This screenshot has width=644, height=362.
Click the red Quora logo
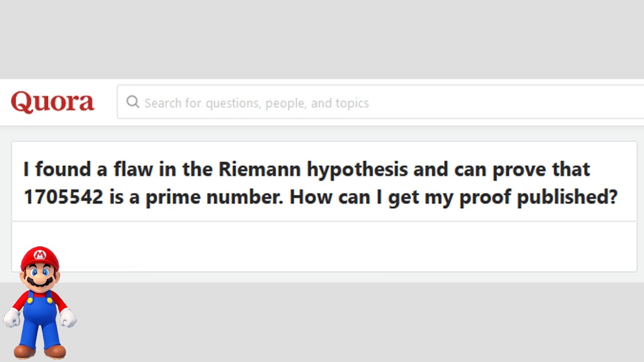point(52,102)
